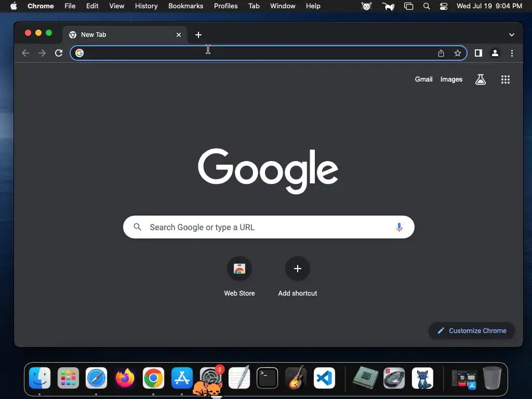The image size is (532, 399).
Task: Focus the Google search input field
Action: click(x=269, y=227)
